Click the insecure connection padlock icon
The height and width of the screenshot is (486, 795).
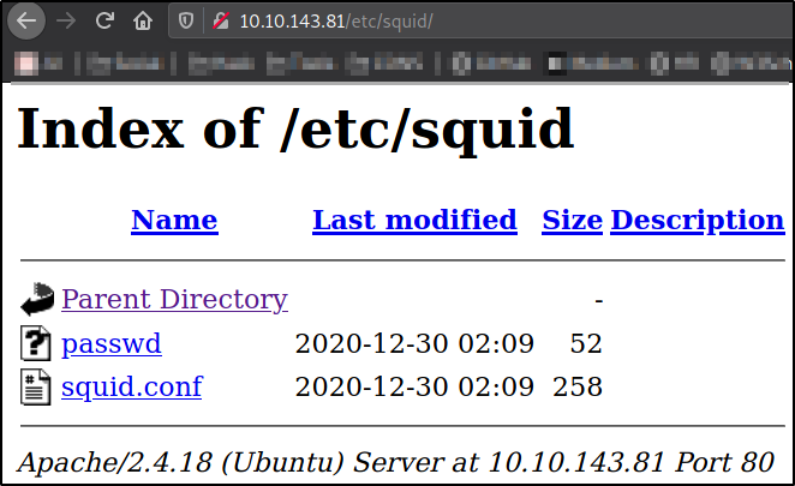pyautogui.click(x=221, y=21)
